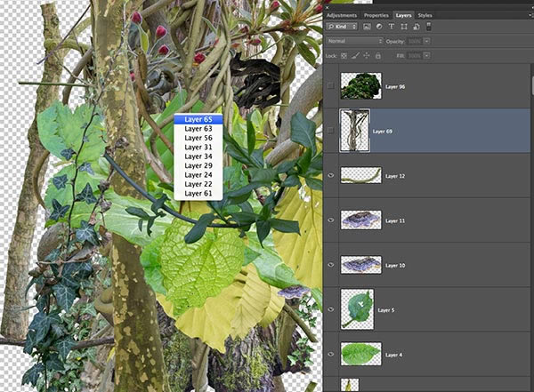Lock image pixels brush icon
The height and width of the screenshot is (392, 534).
tap(355, 55)
